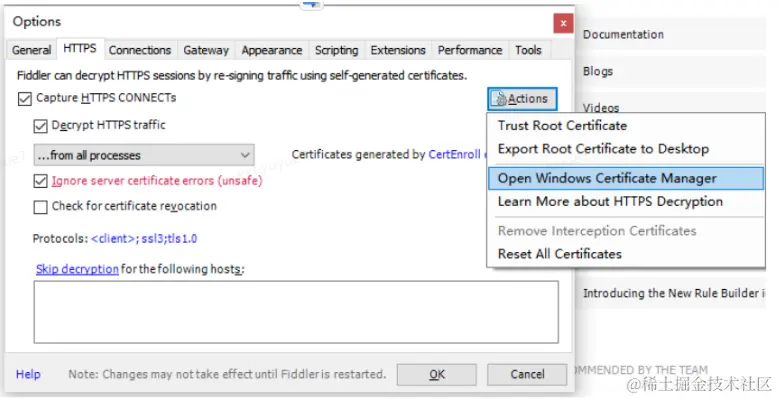
Task: Toggle Capture HTTPS CONNECTs checkbox
Action: [x=24, y=99]
